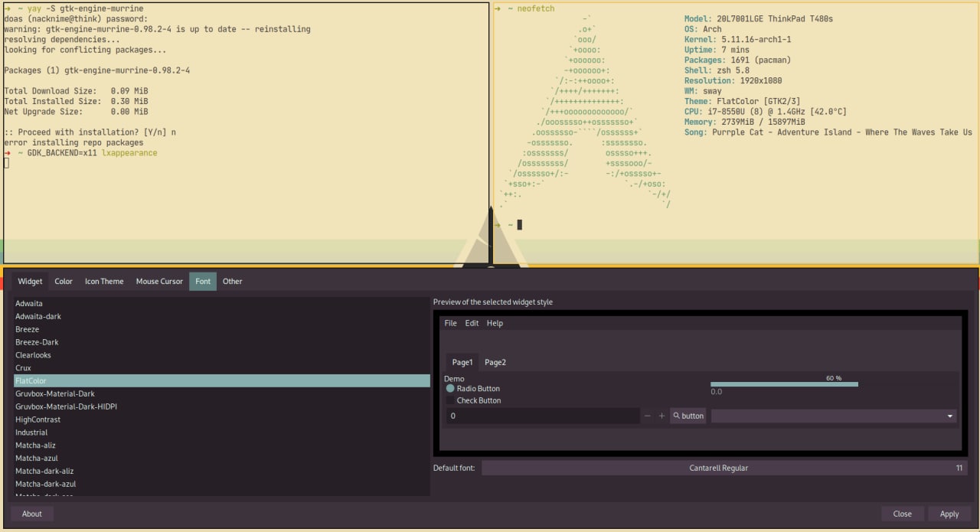The width and height of the screenshot is (980, 532).
Task: Close lxappearance with the Close button
Action: 903,514
